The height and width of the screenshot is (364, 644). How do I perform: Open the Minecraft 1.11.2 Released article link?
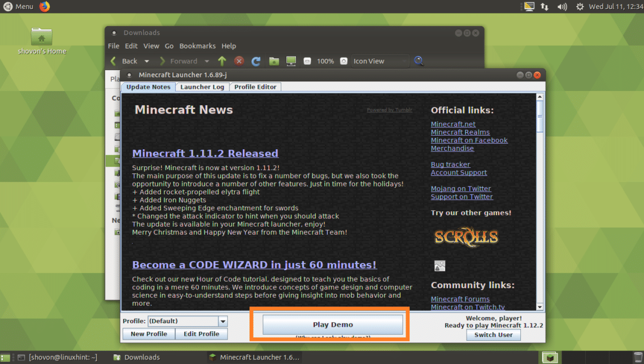[x=205, y=153]
